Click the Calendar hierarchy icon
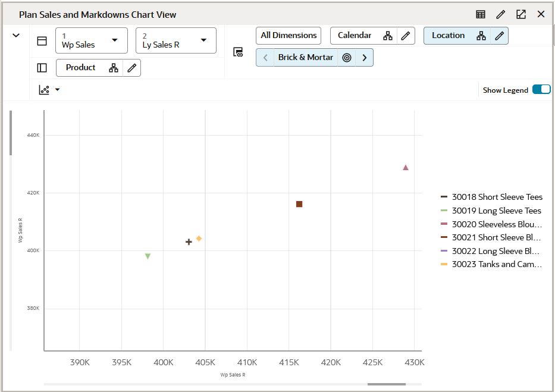Image resolution: width=555 pixels, height=392 pixels. tap(389, 36)
